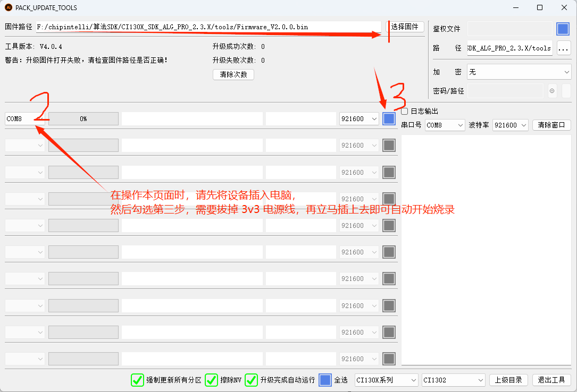Click the ... icon to browse the 路径 folder
The width and height of the screenshot is (577, 392).
tap(563, 48)
